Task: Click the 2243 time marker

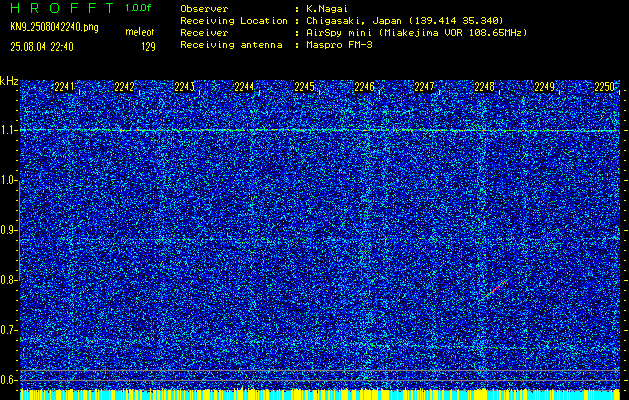Action: [184, 87]
